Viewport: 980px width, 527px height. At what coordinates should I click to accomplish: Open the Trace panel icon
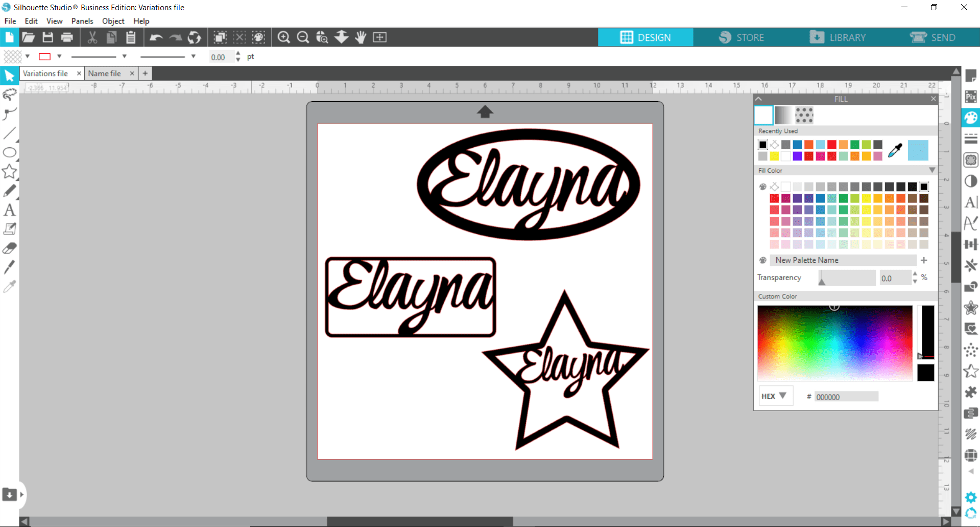[971, 159]
